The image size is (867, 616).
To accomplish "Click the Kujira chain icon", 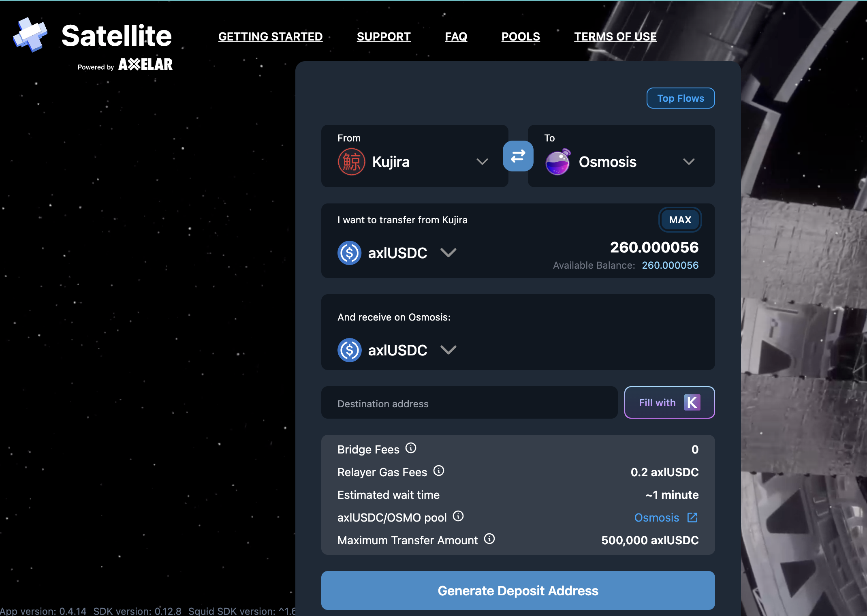I will click(x=351, y=162).
